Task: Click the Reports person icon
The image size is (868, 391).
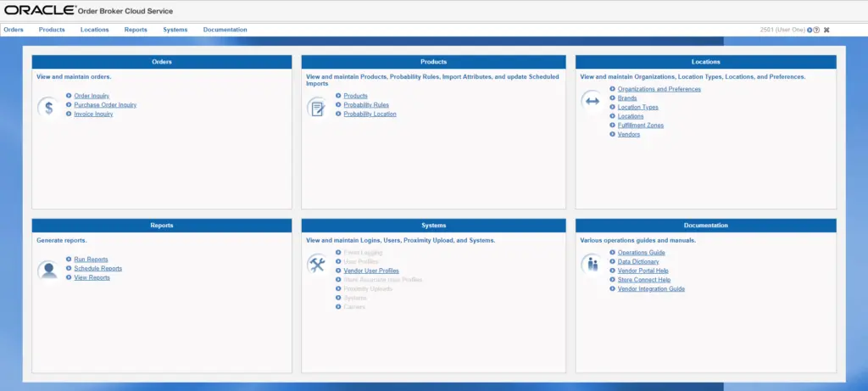Action: tap(48, 271)
